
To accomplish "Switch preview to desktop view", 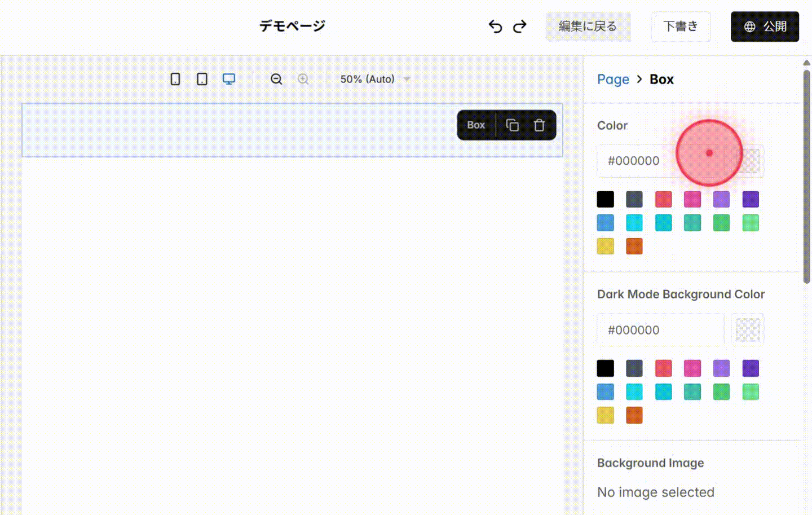I will (229, 79).
